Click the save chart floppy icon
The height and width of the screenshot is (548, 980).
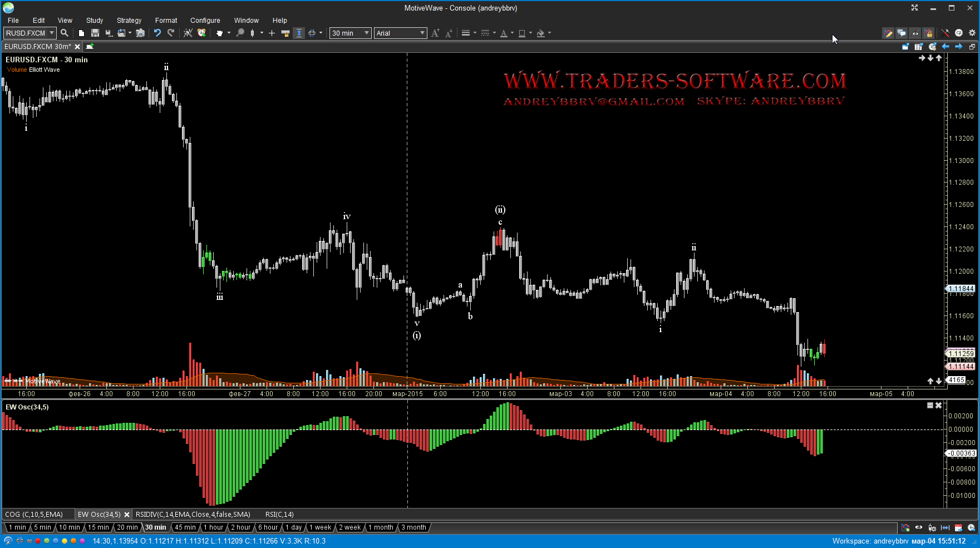click(95, 33)
